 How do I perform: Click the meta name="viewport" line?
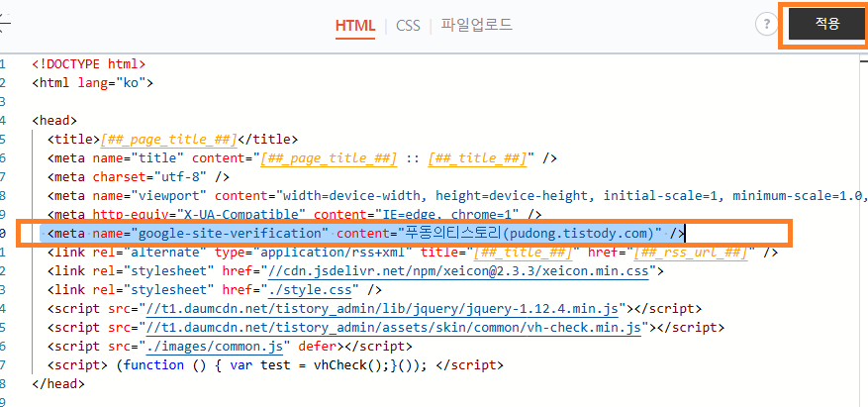457,196
